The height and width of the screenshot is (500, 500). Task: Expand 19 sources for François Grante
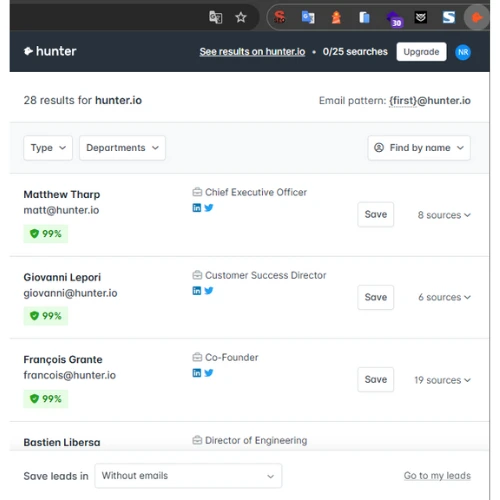click(442, 380)
